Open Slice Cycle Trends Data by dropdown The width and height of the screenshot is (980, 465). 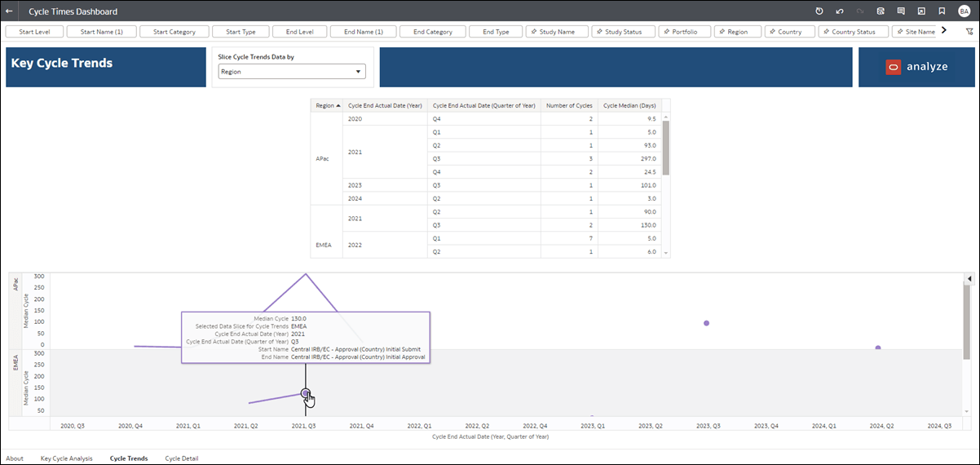click(x=291, y=72)
